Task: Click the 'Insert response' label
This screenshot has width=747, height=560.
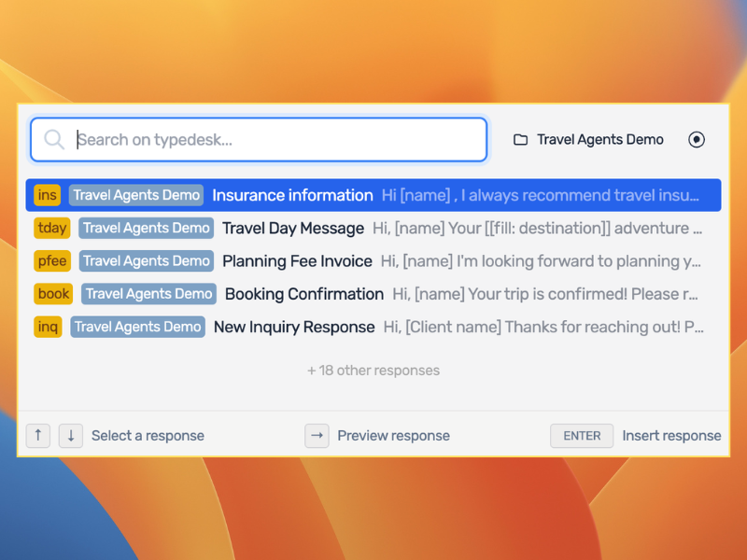Action: [x=671, y=436]
